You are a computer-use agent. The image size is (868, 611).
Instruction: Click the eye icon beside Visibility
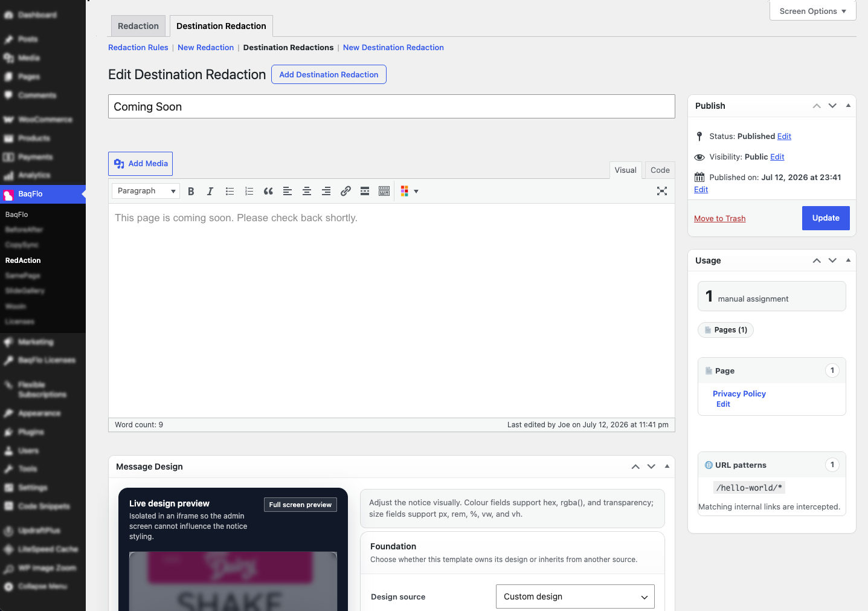pyautogui.click(x=699, y=157)
